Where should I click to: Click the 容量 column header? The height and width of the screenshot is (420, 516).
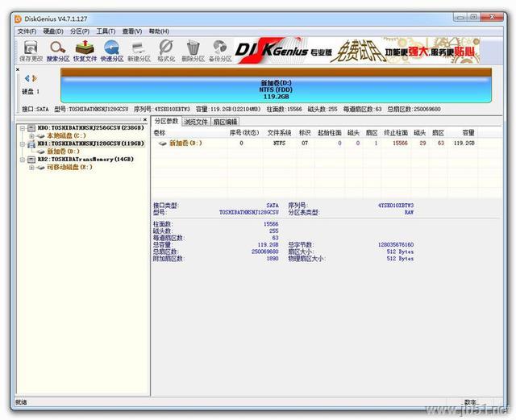click(468, 133)
